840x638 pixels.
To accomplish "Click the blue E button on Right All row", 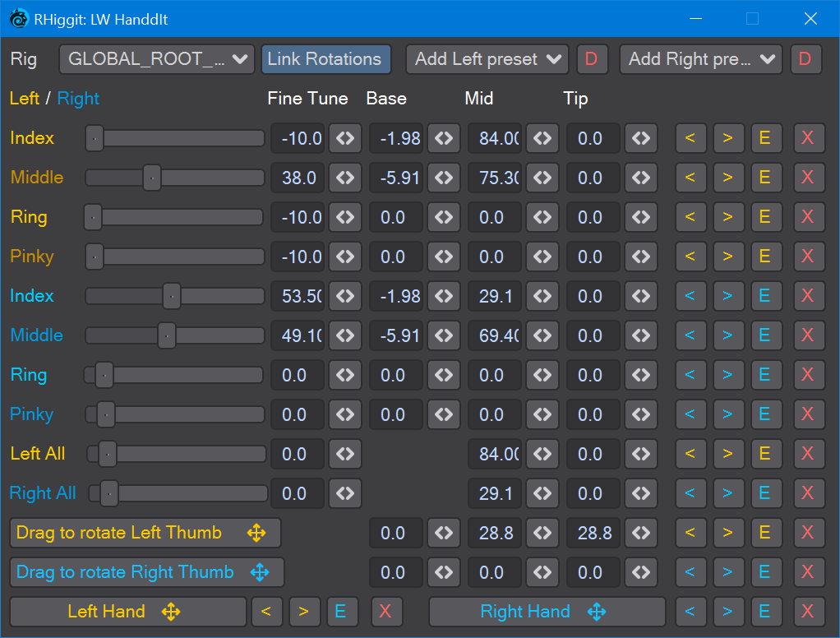I will click(764, 493).
